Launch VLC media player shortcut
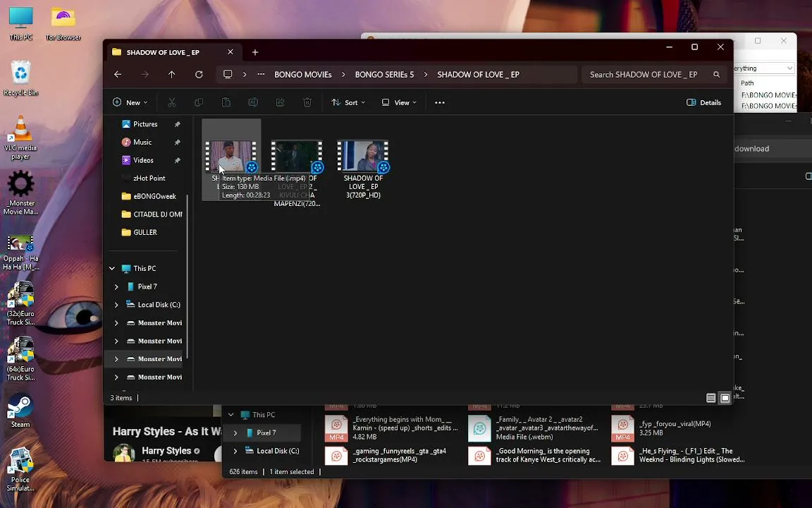Image resolution: width=812 pixels, height=508 pixels. click(20, 138)
